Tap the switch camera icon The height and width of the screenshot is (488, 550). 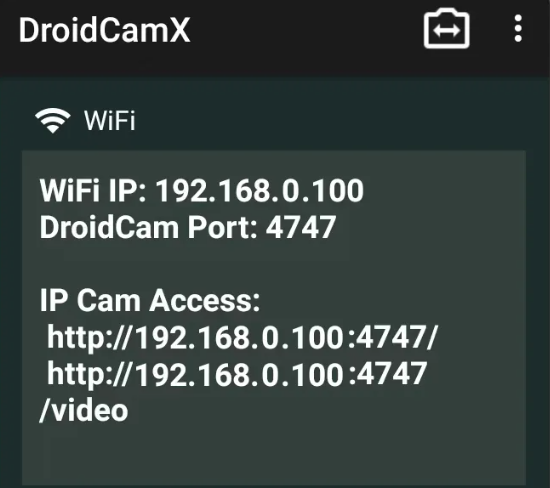[x=446, y=28]
